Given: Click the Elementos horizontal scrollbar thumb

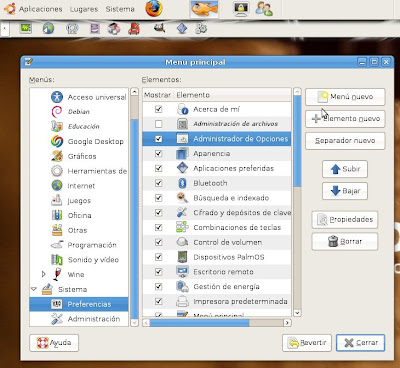Looking at the screenshot, I should pyautogui.click(x=199, y=323).
